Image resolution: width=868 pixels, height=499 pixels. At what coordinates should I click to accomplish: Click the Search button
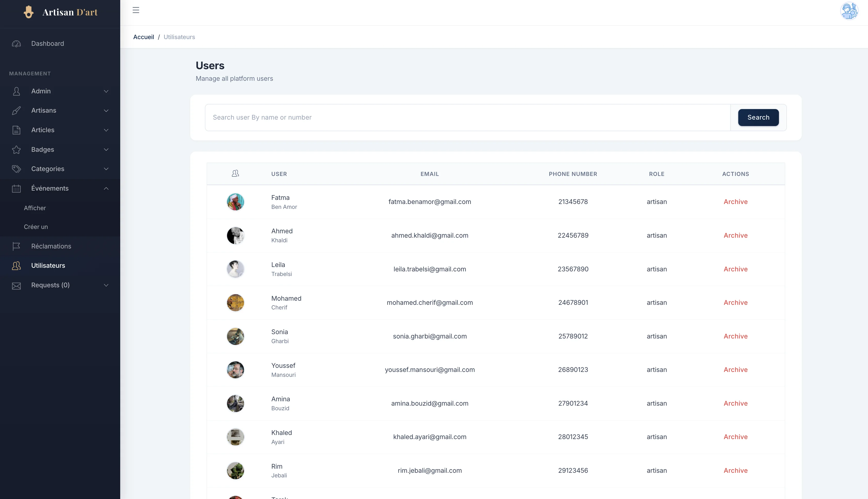tap(758, 117)
